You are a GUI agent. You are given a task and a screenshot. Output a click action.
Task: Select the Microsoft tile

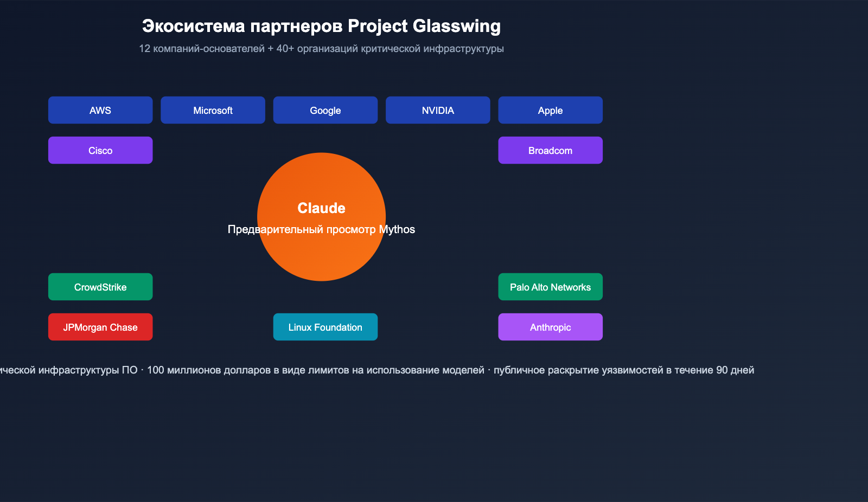tap(213, 110)
